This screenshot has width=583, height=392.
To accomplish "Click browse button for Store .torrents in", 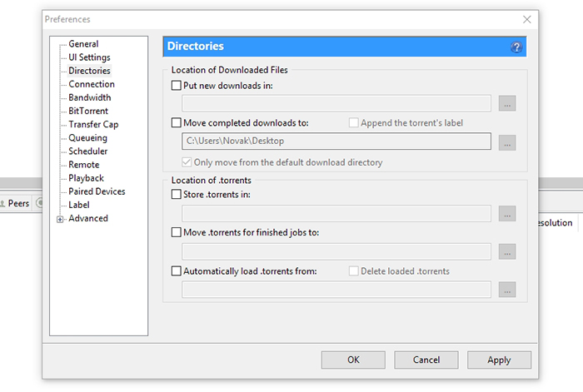I will coord(507,214).
